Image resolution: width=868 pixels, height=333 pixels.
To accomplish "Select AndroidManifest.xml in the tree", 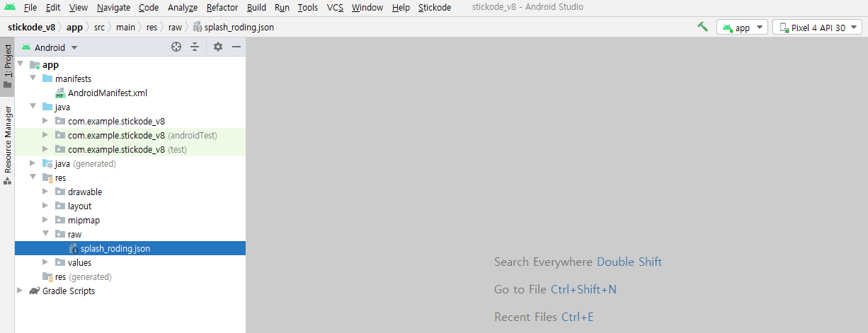I will point(108,93).
